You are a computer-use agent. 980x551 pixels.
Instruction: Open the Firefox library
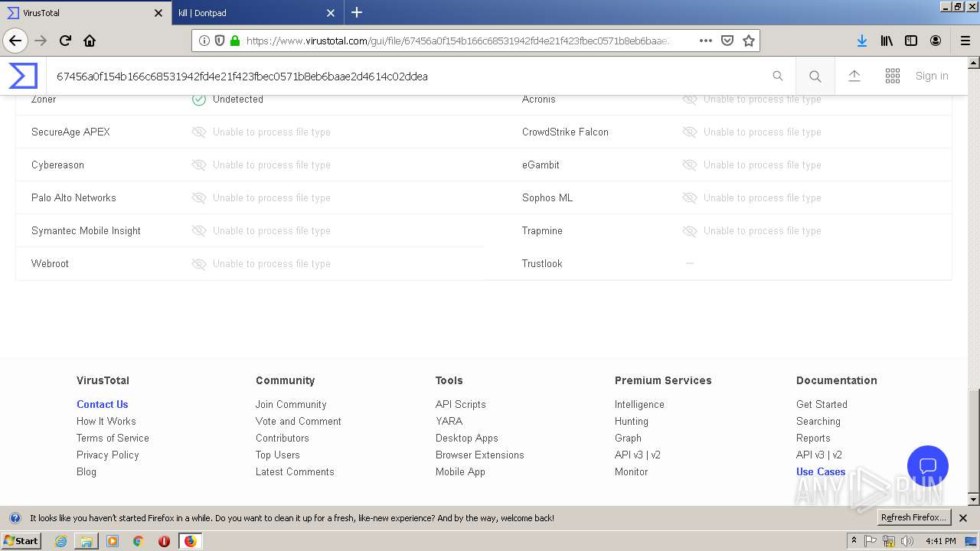[887, 41]
